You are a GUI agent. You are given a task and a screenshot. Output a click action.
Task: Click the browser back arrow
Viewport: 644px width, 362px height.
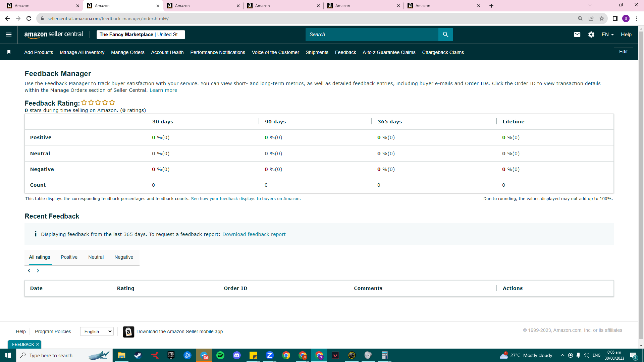(x=7, y=18)
